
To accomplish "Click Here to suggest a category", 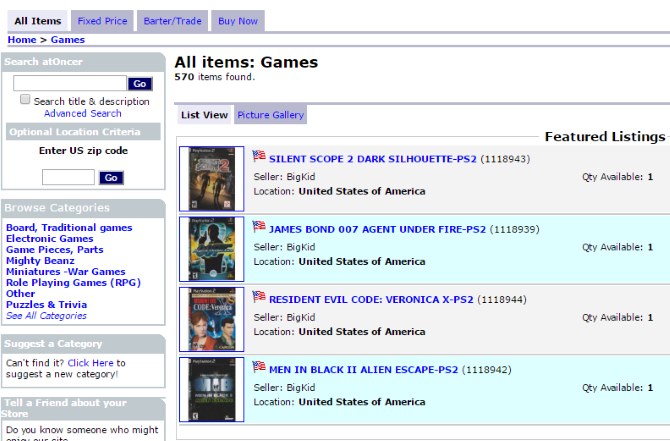I will pyautogui.click(x=90, y=363).
